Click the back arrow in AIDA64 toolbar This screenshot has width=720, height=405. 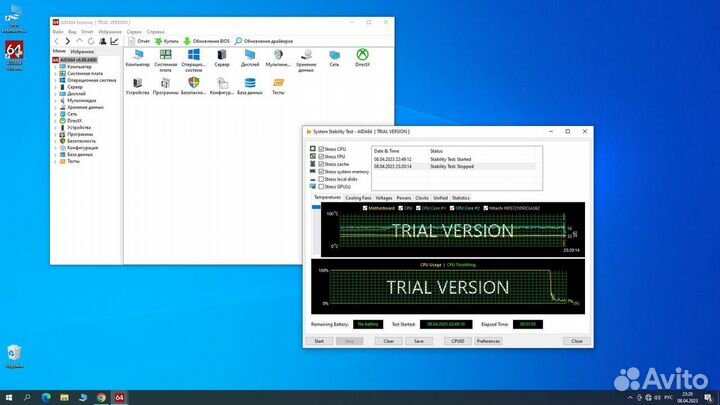pos(56,41)
